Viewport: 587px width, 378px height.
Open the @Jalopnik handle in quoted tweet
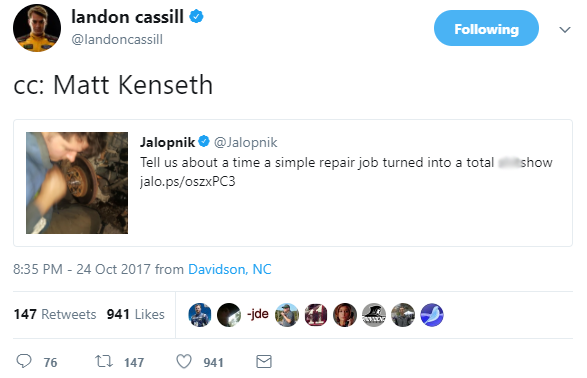[x=246, y=142]
